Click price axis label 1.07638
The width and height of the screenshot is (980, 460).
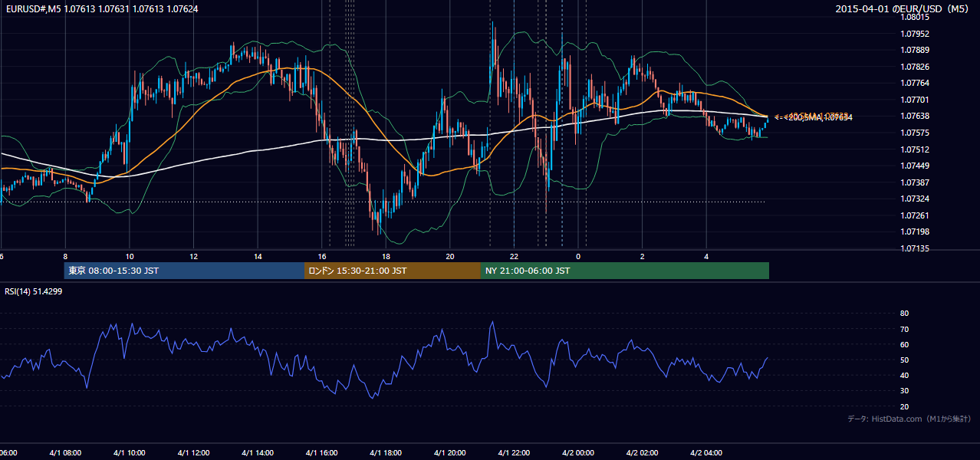pos(916,116)
